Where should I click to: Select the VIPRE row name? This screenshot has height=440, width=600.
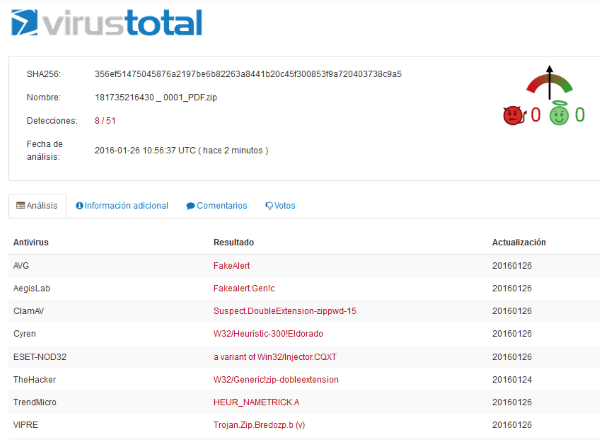[x=26, y=425]
